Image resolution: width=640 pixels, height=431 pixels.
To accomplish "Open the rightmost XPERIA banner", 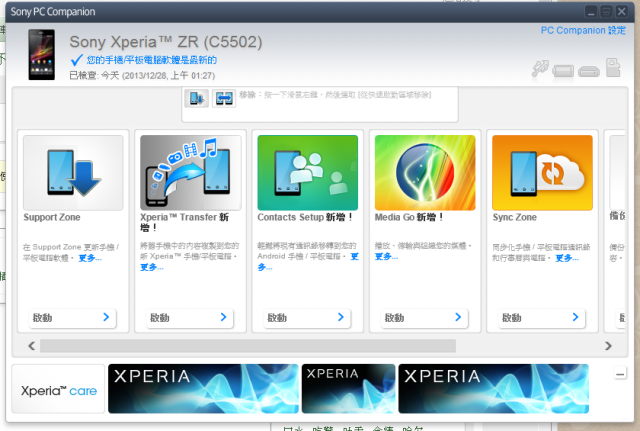I will (493, 389).
